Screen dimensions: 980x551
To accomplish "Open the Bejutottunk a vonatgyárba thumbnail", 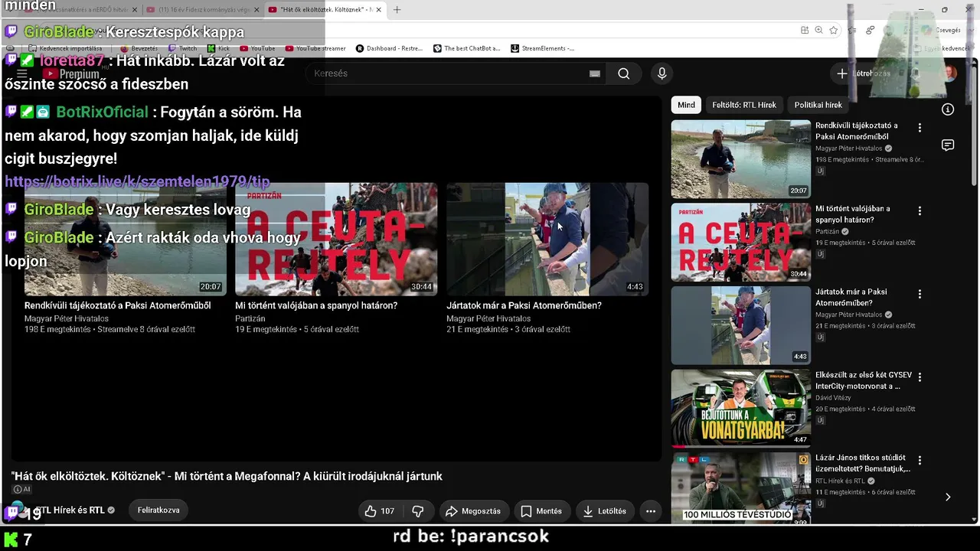I will 740,408.
